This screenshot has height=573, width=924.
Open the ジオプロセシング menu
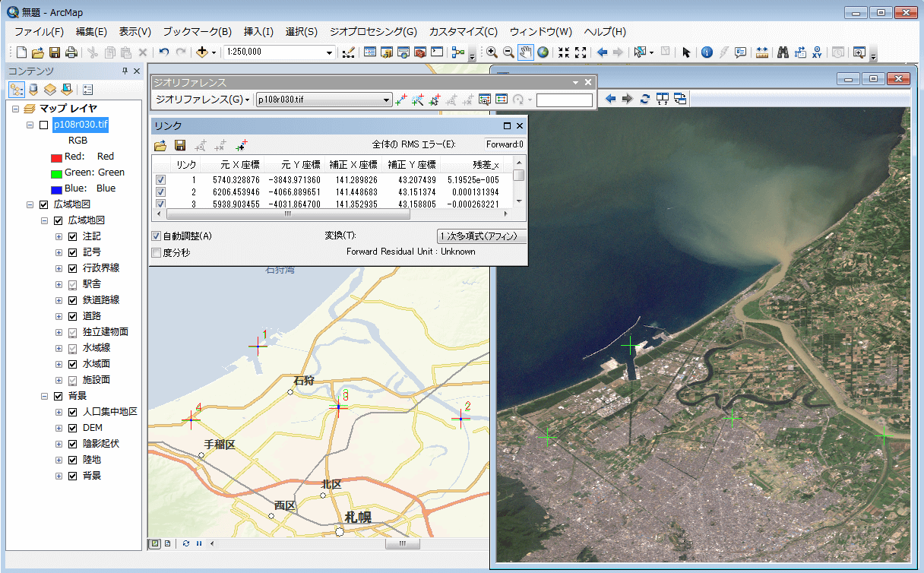373,32
